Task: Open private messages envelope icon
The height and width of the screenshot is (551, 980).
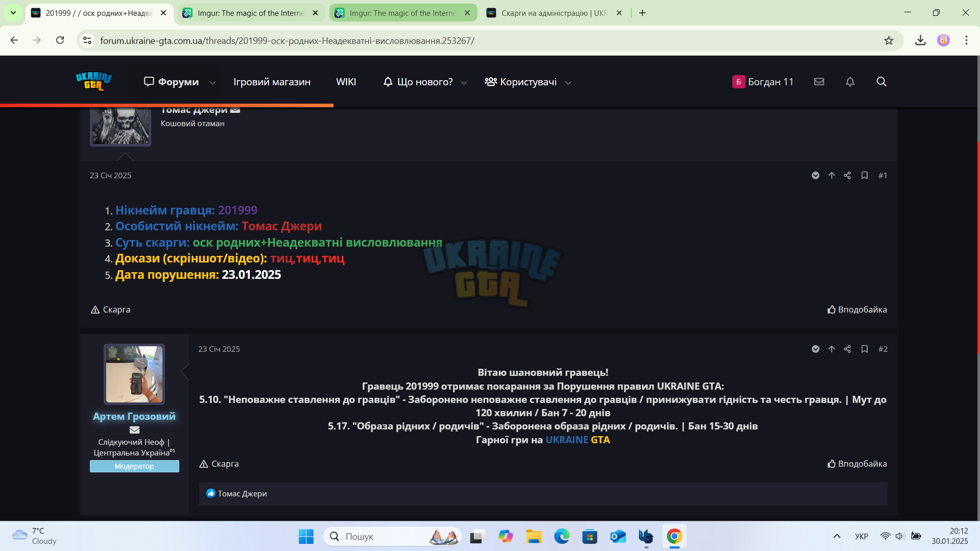Action: coord(819,82)
